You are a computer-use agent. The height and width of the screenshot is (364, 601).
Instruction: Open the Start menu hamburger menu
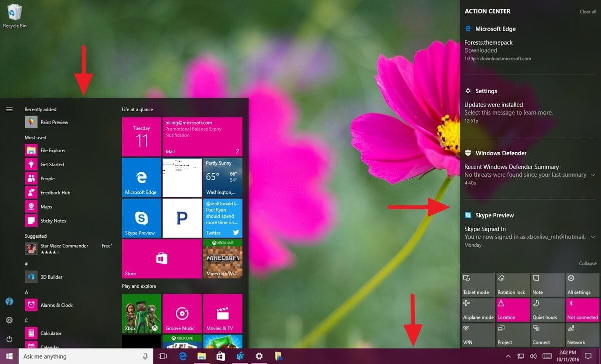point(9,109)
